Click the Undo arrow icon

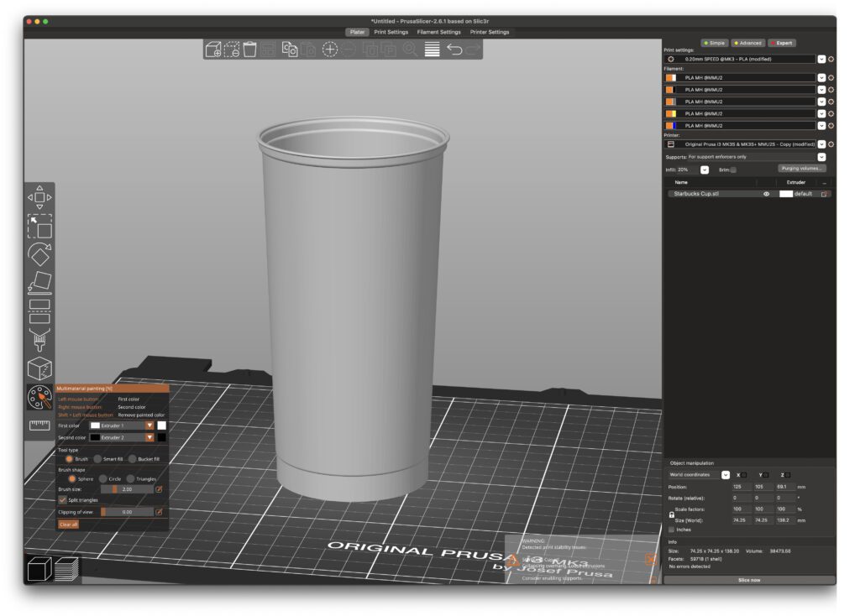(454, 50)
